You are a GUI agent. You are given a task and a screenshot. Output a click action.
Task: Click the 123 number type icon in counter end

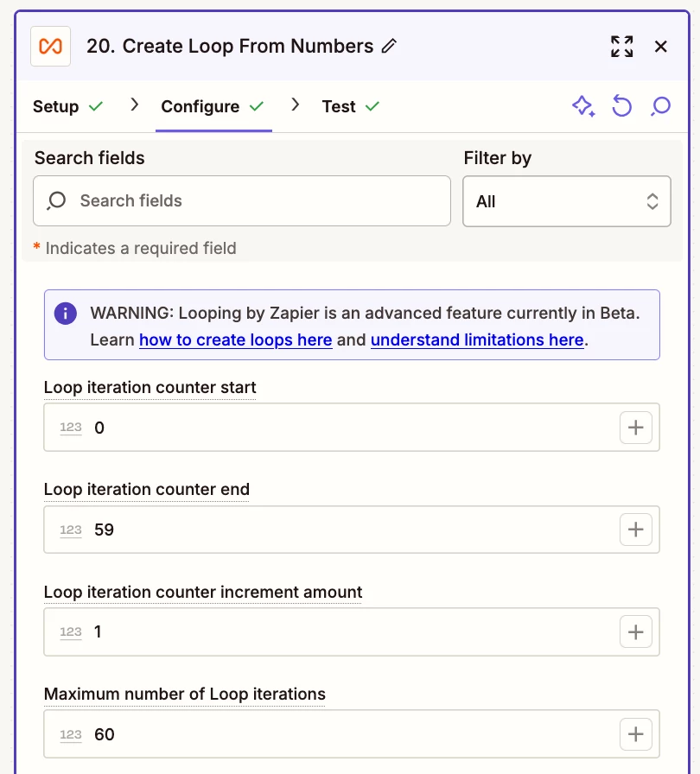coord(71,530)
